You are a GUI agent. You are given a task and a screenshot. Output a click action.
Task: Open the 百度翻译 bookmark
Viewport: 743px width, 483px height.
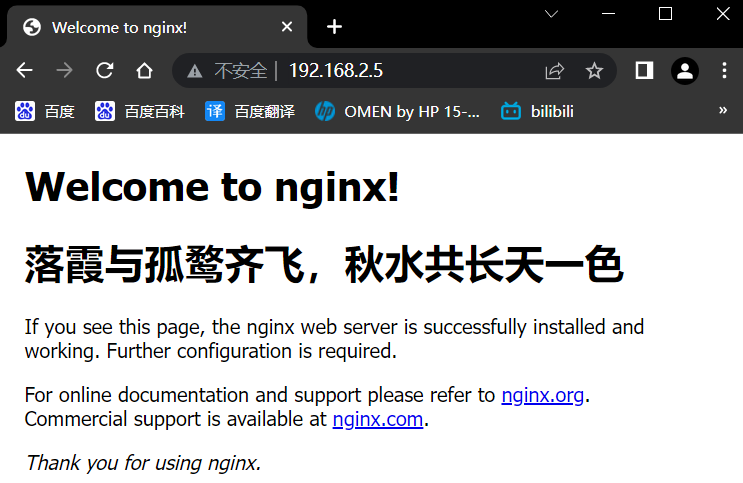pos(250,111)
